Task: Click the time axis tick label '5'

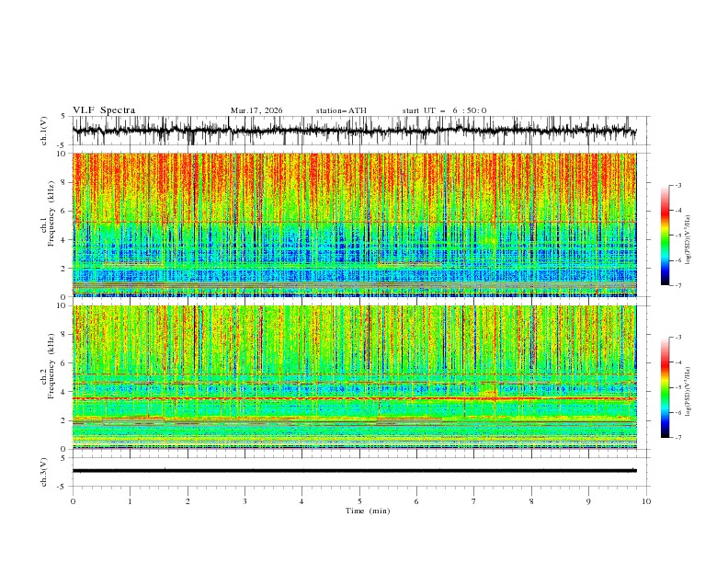Action: click(359, 501)
